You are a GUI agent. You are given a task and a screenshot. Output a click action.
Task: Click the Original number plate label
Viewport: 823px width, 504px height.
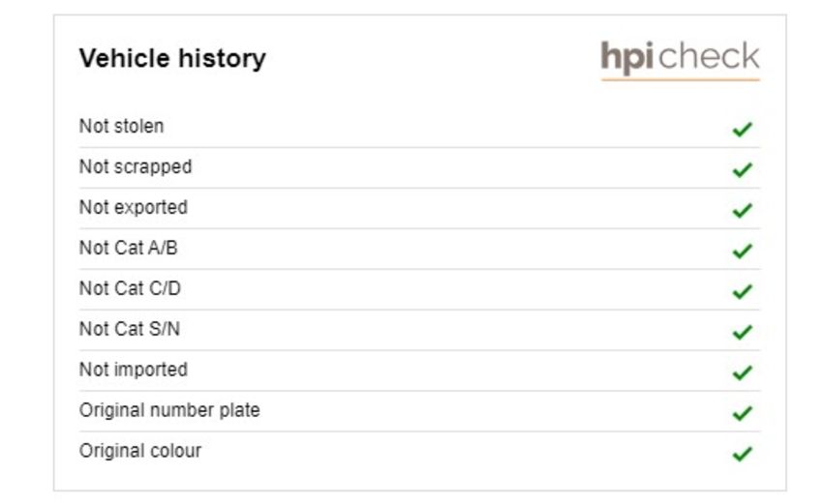169,410
